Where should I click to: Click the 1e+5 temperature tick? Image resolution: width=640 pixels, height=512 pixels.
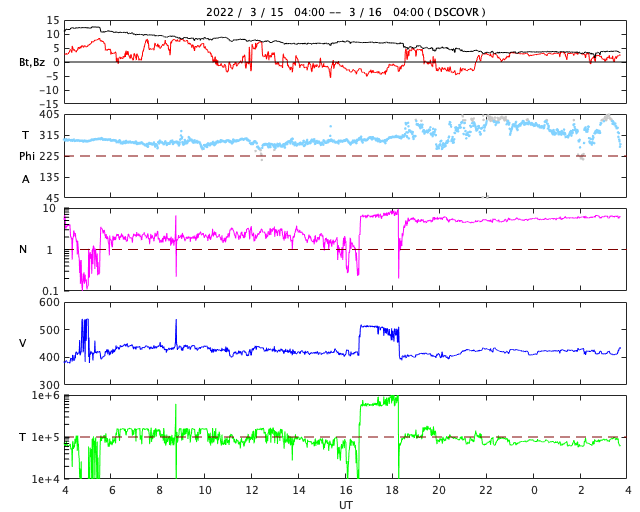click(45, 437)
